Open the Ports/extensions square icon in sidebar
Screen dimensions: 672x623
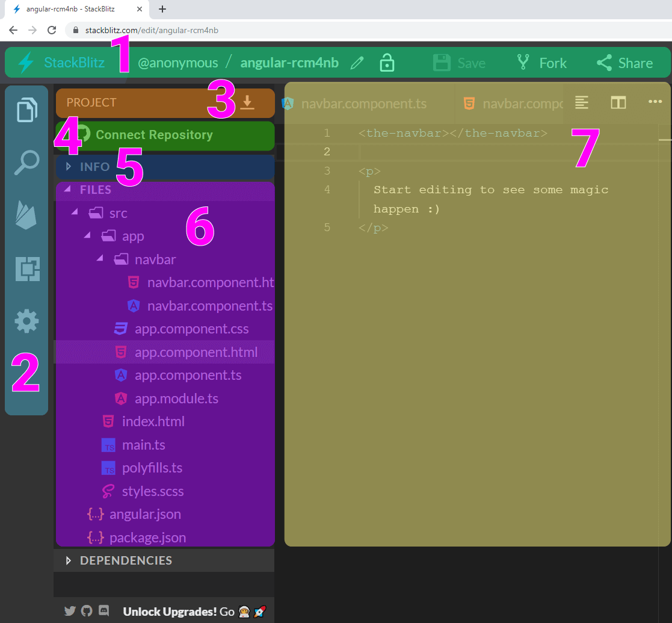pos(28,269)
